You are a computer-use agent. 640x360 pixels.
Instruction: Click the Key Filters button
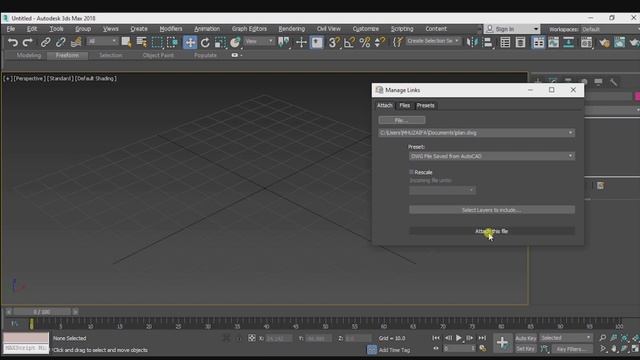tap(571, 349)
